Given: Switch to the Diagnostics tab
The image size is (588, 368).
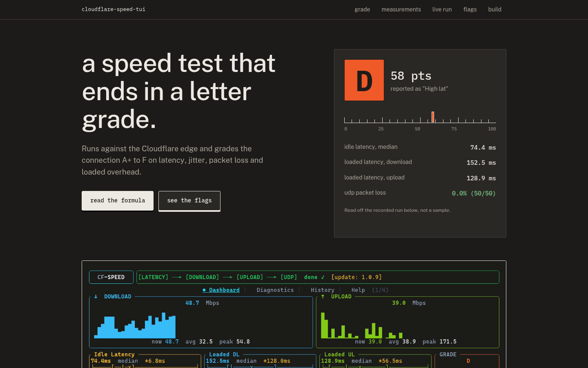Looking at the screenshot, I should pos(275,290).
